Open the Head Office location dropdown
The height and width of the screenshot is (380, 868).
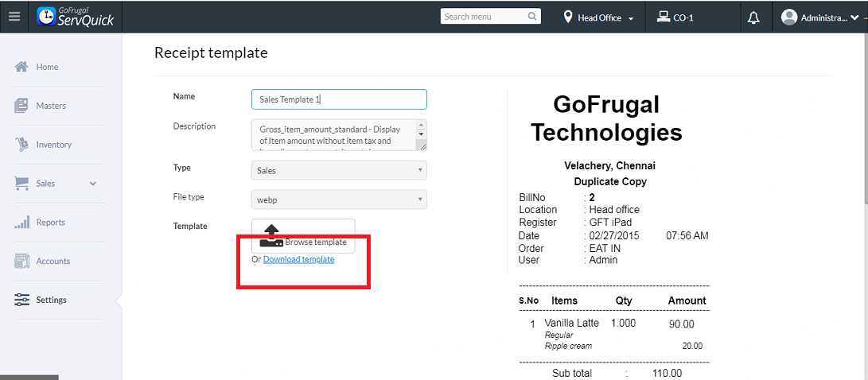(599, 17)
